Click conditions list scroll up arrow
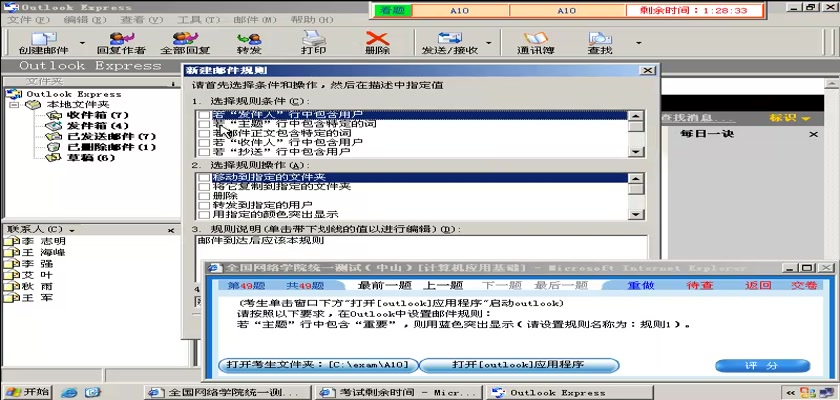The width and height of the screenshot is (840, 400). coord(636,115)
